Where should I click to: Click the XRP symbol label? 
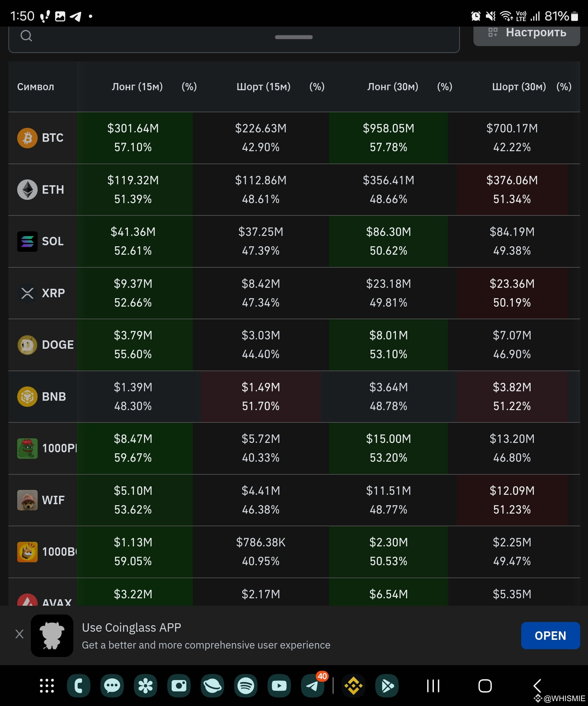coord(54,293)
